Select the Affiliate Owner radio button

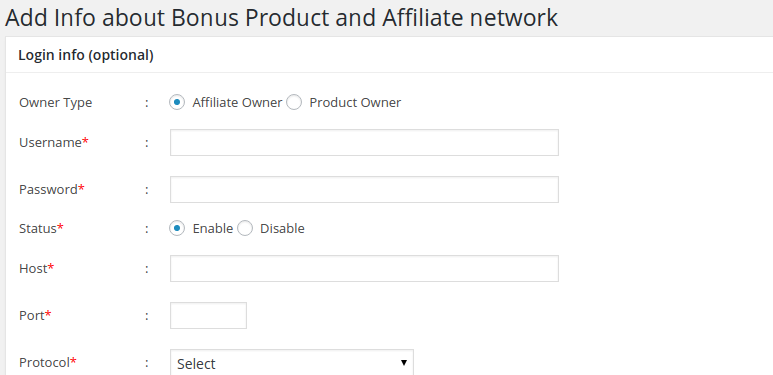tap(177, 102)
